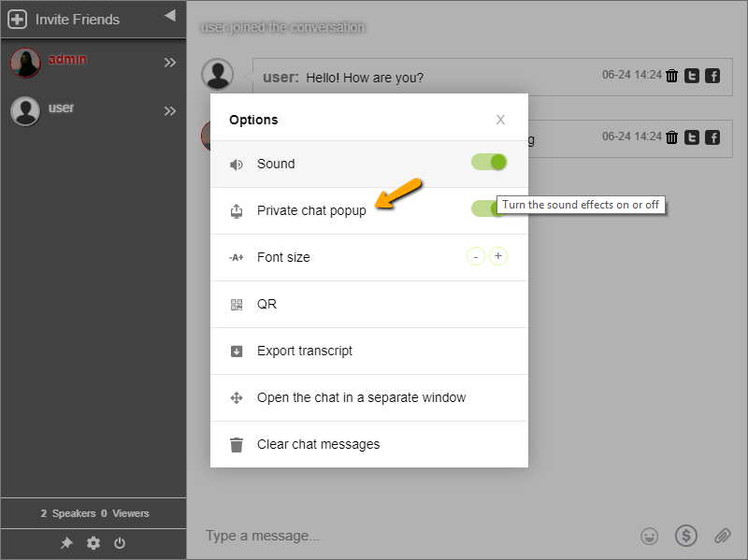Viewport: 748px width, 560px height.
Task: Share user's message to Facebook
Action: tap(712, 76)
